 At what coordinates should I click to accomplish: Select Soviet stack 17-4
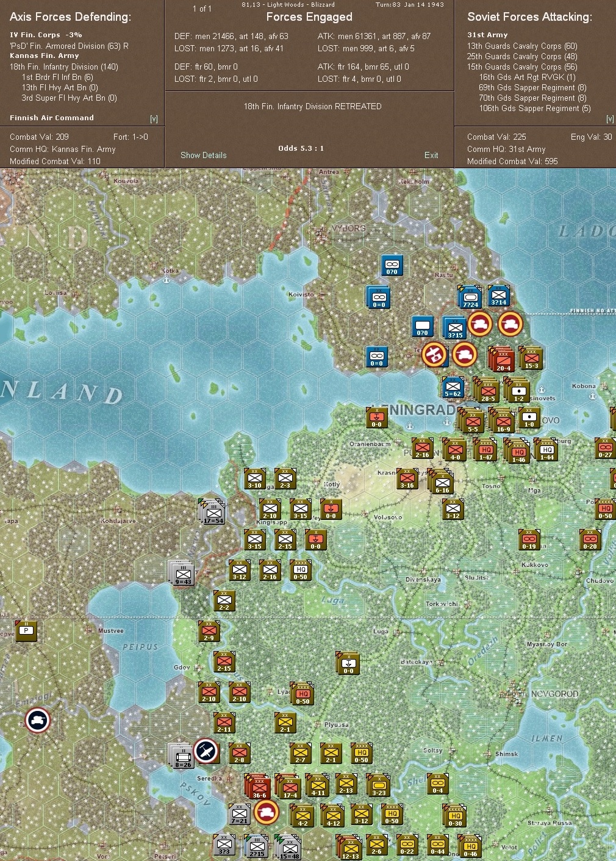click(x=288, y=787)
